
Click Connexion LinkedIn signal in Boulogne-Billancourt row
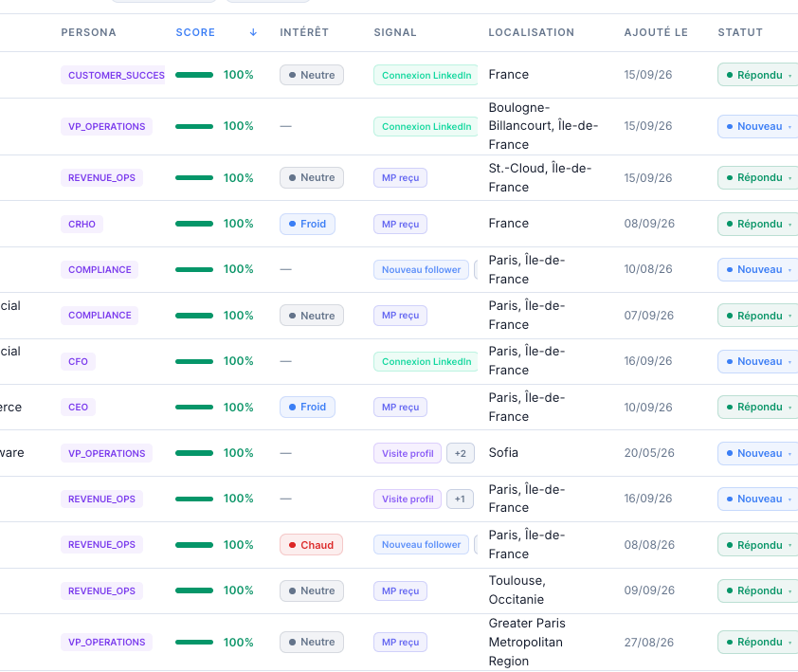[426, 126]
